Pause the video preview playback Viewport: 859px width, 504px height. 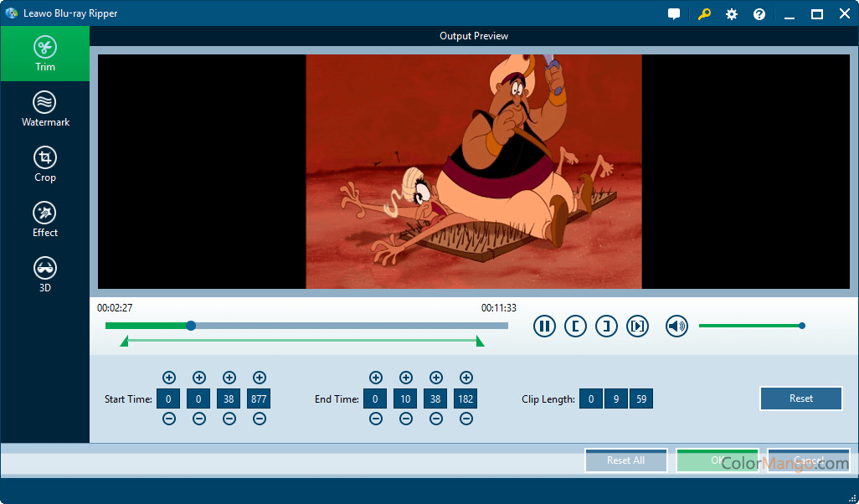pyautogui.click(x=544, y=327)
